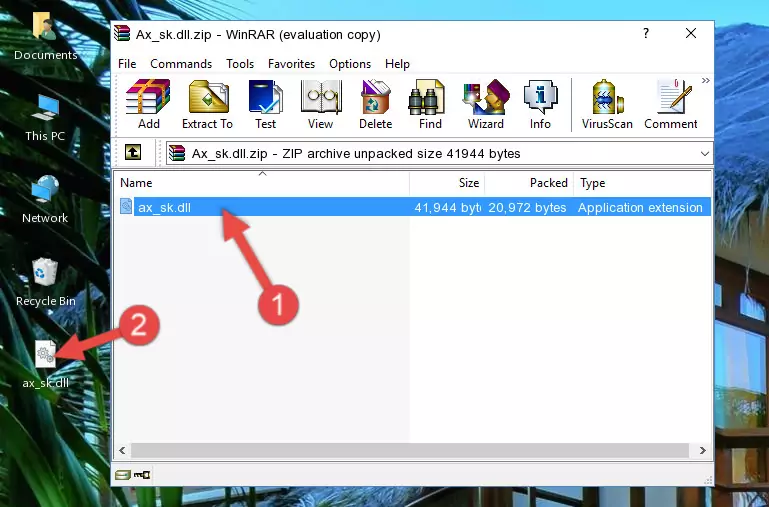This screenshot has width=769, height=507.
Task: Click the Delete toolbar icon
Action: coord(376,104)
